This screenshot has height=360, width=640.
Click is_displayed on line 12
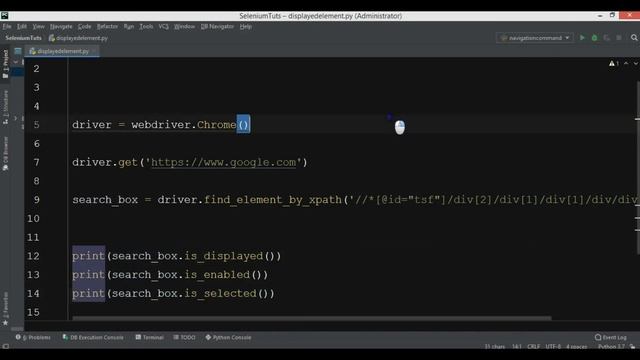pos(224,256)
